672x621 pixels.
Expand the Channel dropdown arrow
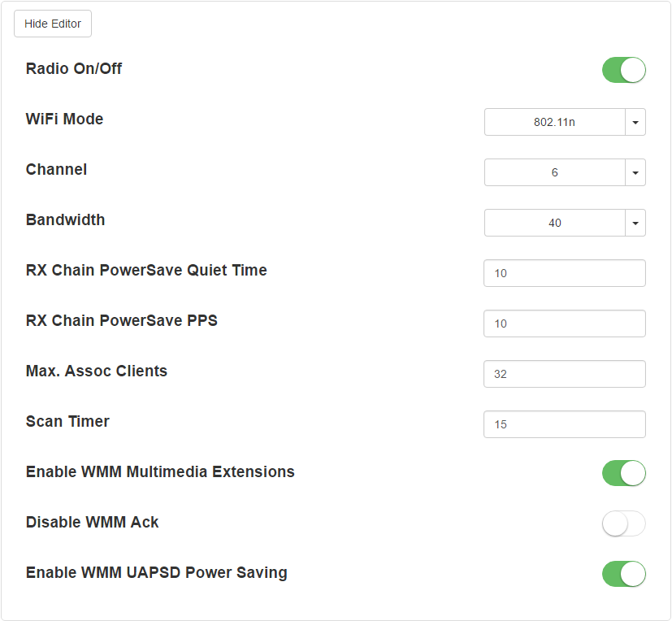635,172
